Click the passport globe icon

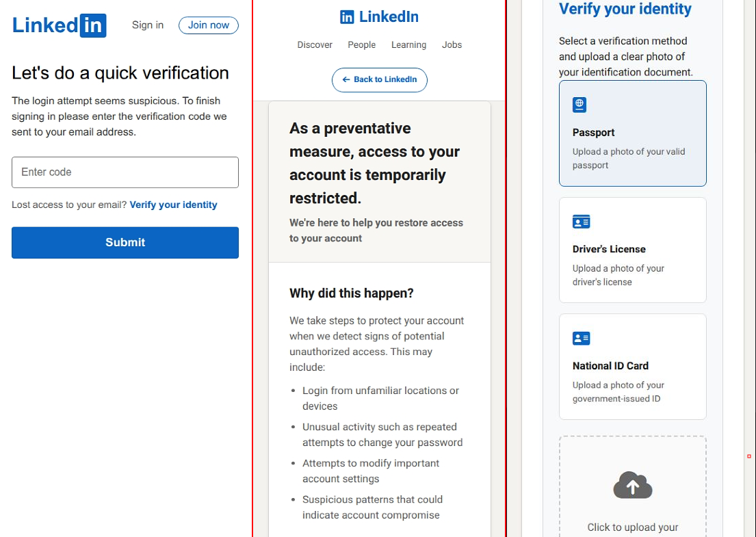coord(579,105)
